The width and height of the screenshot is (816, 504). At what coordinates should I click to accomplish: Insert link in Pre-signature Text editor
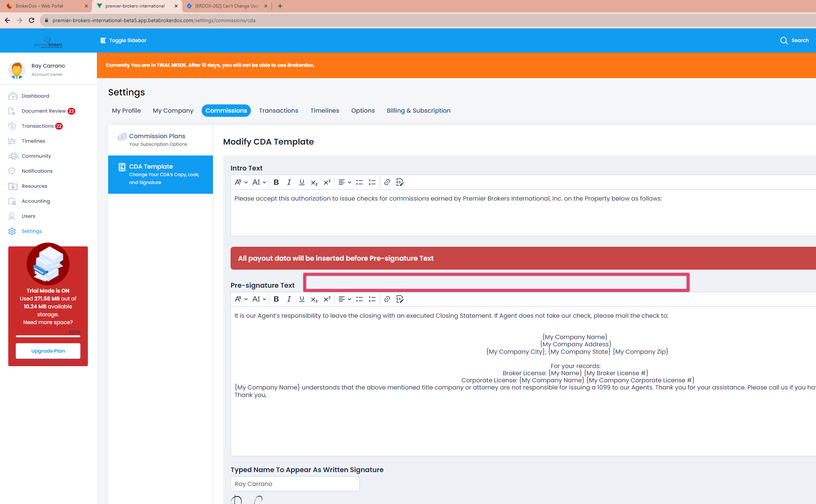click(387, 299)
